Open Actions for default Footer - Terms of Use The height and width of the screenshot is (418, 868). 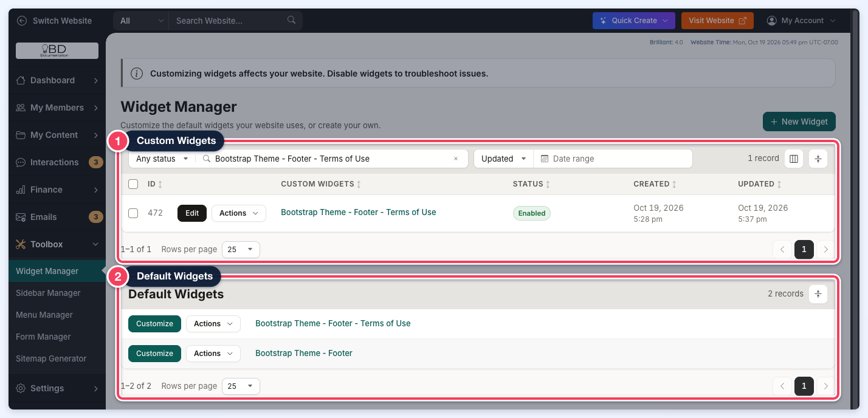point(213,324)
